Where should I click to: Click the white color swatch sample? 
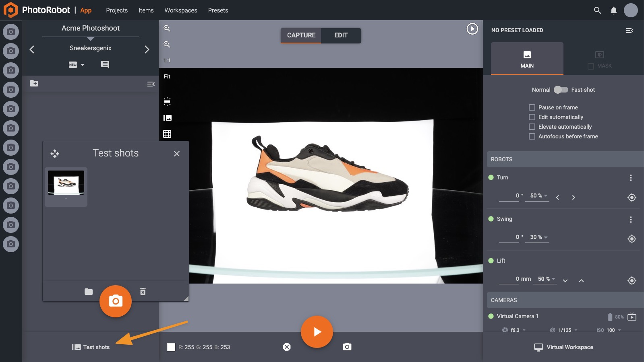point(171,347)
